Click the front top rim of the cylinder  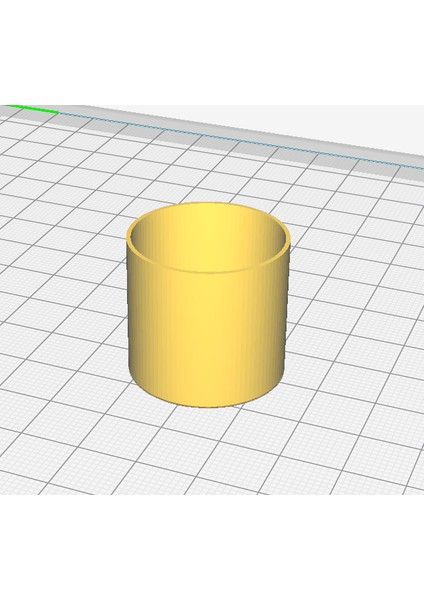209,272
